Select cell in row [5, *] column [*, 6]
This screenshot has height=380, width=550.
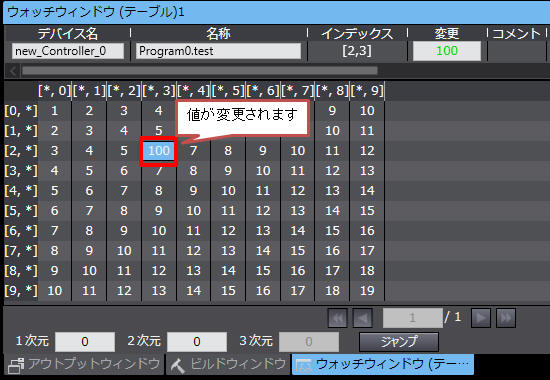pyautogui.click(x=263, y=211)
